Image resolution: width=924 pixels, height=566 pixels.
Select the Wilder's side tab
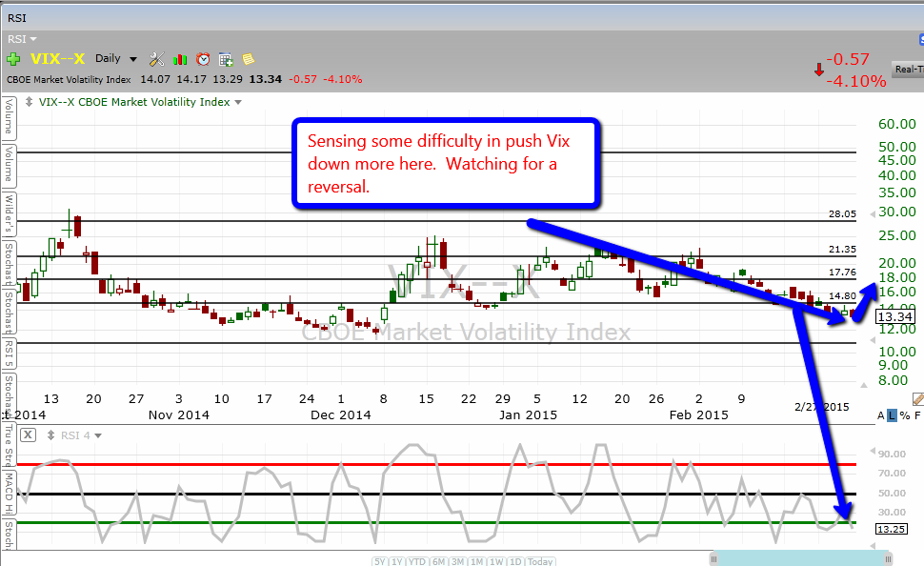pos(9,214)
